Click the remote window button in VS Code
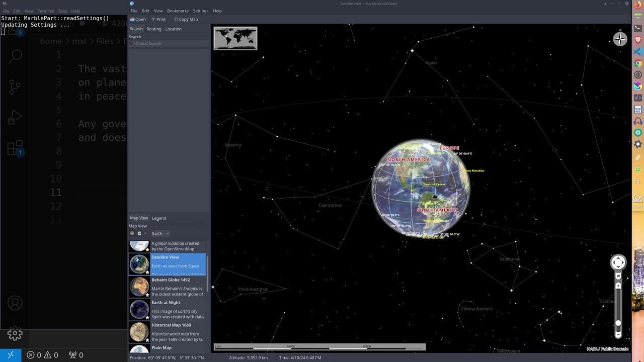This screenshot has height=362, width=644. tap(11, 355)
